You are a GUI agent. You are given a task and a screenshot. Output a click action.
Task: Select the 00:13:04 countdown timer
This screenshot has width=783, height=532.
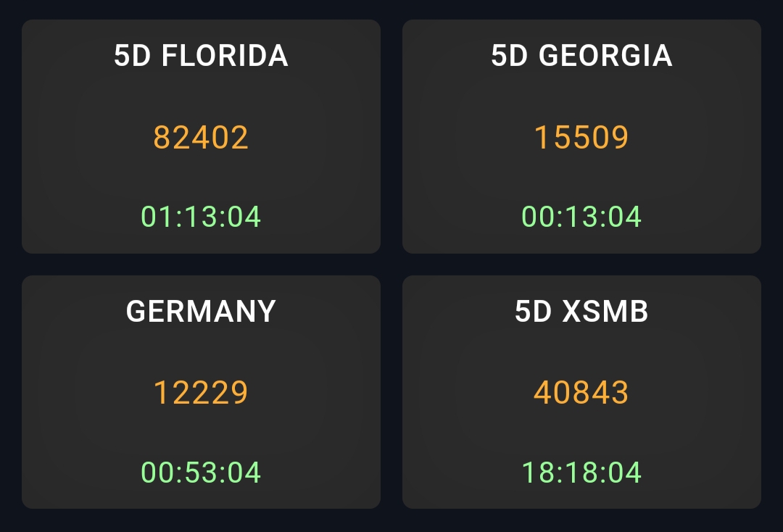(x=581, y=217)
